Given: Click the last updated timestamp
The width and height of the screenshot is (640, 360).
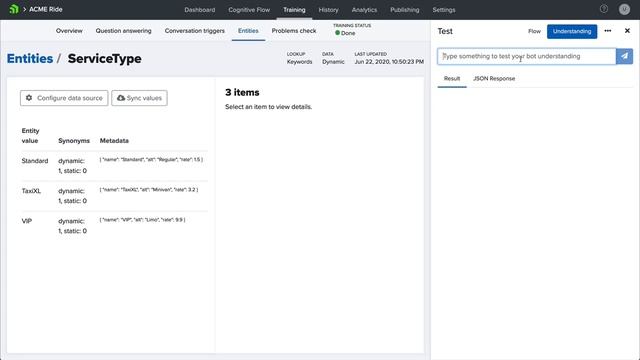Looking at the screenshot, I should 389,62.
